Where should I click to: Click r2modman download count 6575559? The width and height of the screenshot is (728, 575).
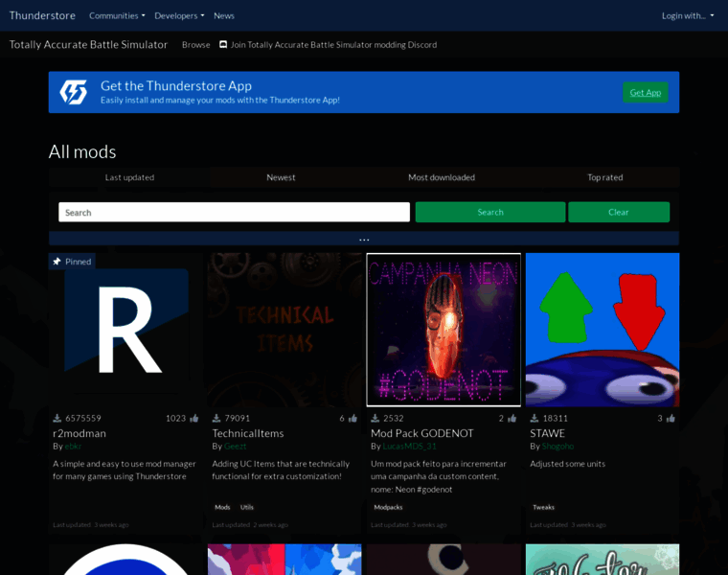(x=83, y=419)
